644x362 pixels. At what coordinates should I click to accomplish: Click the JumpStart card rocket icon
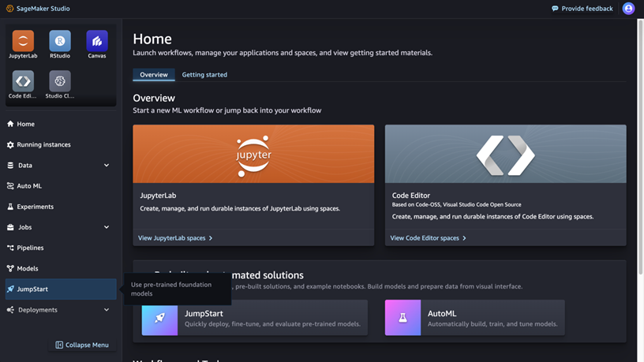click(159, 318)
